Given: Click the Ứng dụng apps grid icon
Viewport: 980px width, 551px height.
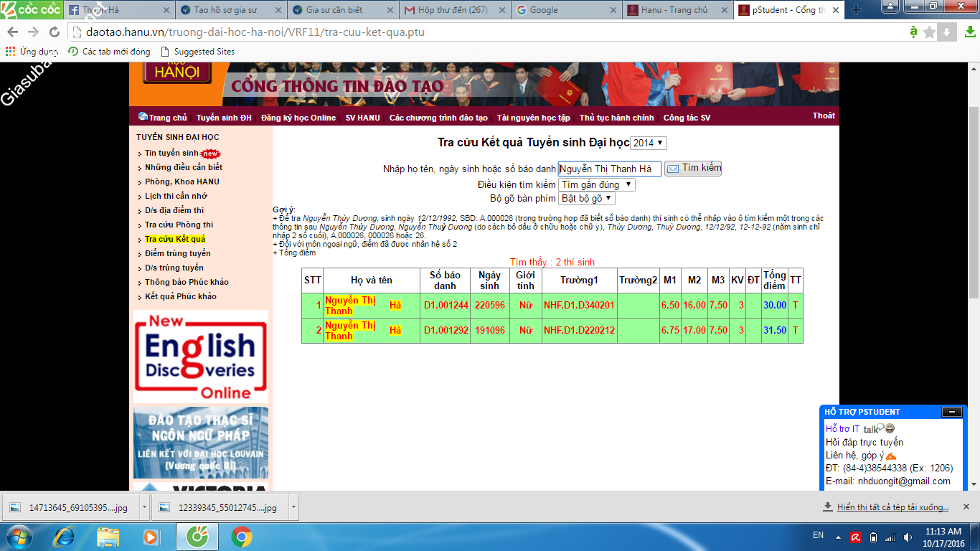Looking at the screenshot, I should (10, 52).
